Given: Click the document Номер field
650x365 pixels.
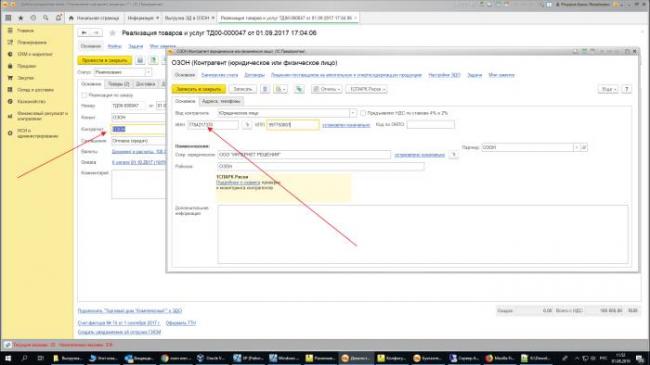Looking at the screenshot, I should (x=128, y=106).
